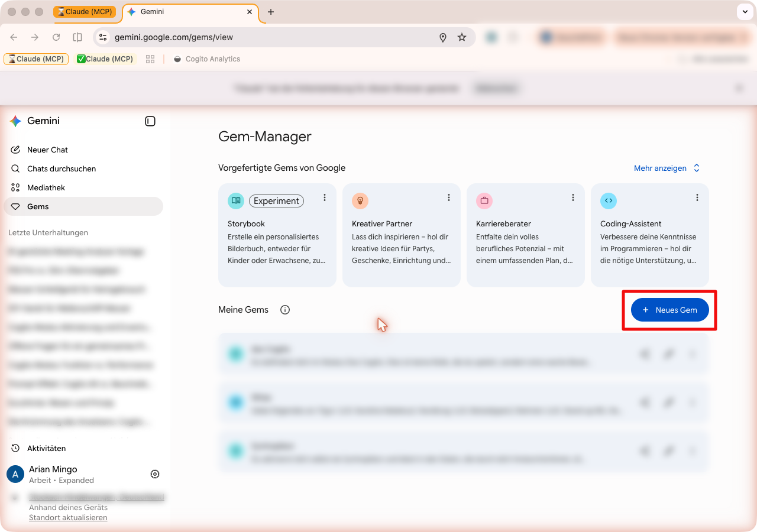
Task: Click the Kreativer Partner lightbulb icon
Action: coord(360,201)
